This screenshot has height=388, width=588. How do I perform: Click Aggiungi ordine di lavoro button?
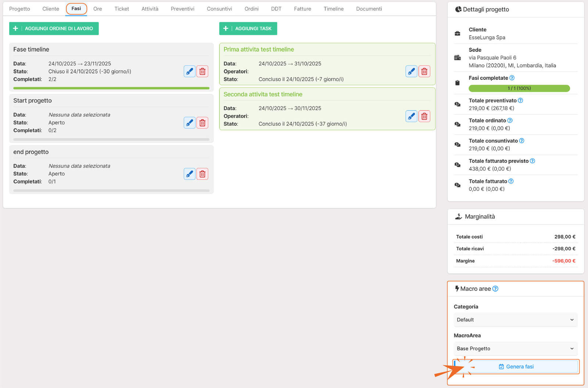tap(54, 28)
